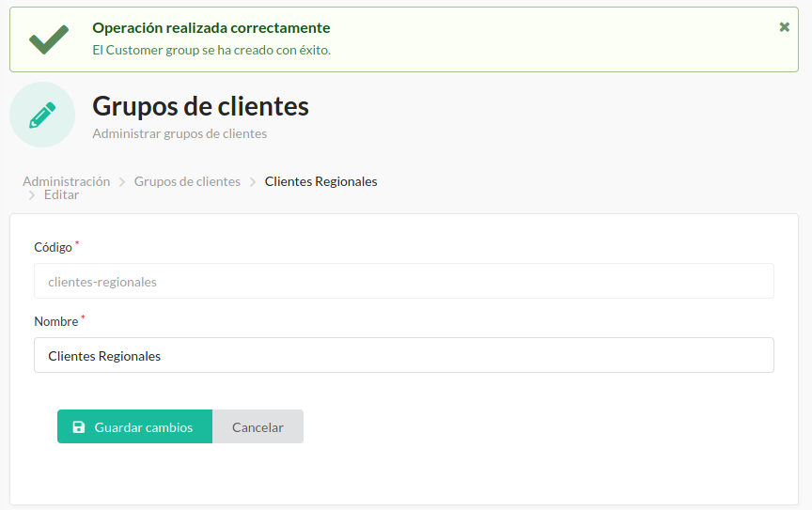
Task: Click the Código field label
Action: point(53,248)
